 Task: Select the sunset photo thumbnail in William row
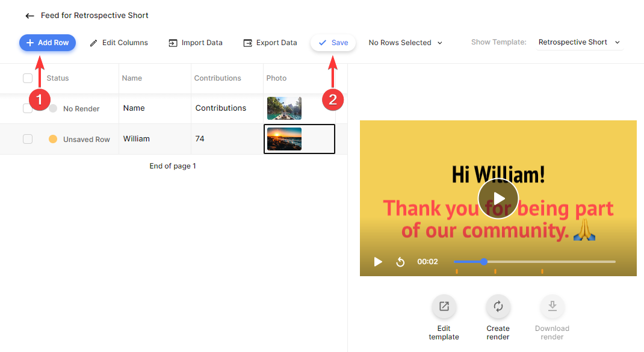click(x=284, y=139)
